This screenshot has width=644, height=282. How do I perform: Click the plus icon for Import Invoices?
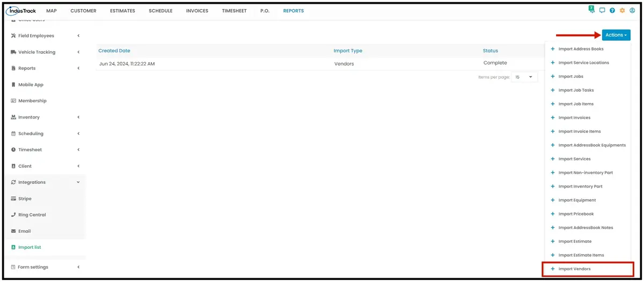[553, 117]
